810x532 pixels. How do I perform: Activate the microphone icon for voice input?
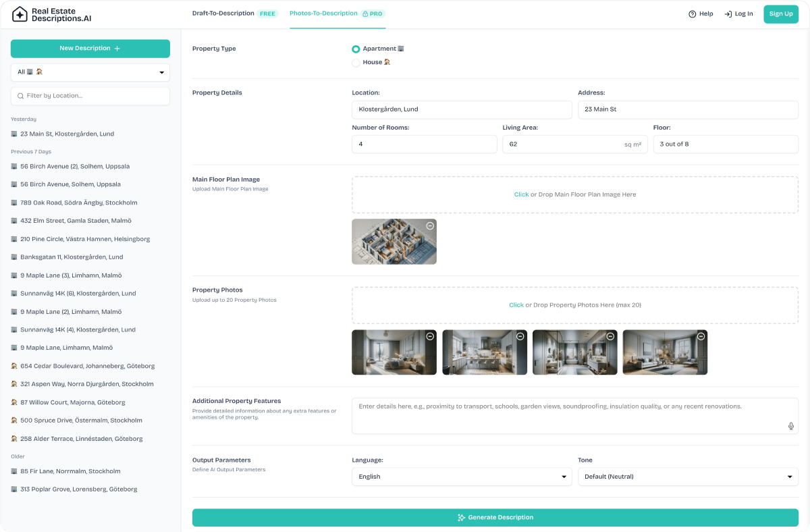tap(790, 426)
